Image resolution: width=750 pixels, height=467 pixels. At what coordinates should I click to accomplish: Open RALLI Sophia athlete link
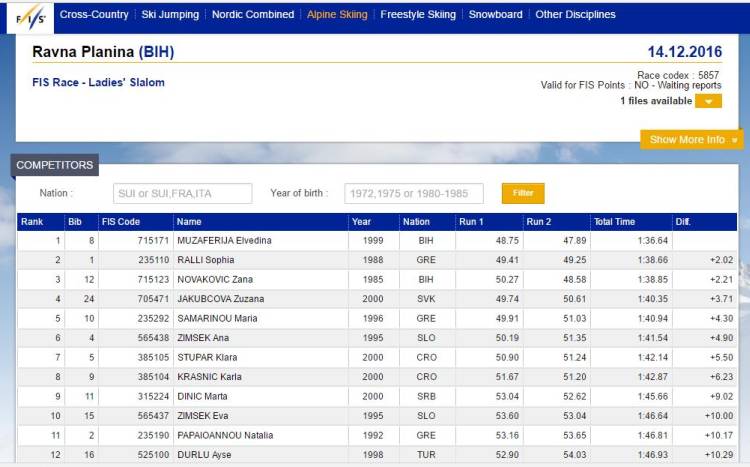[x=205, y=260]
